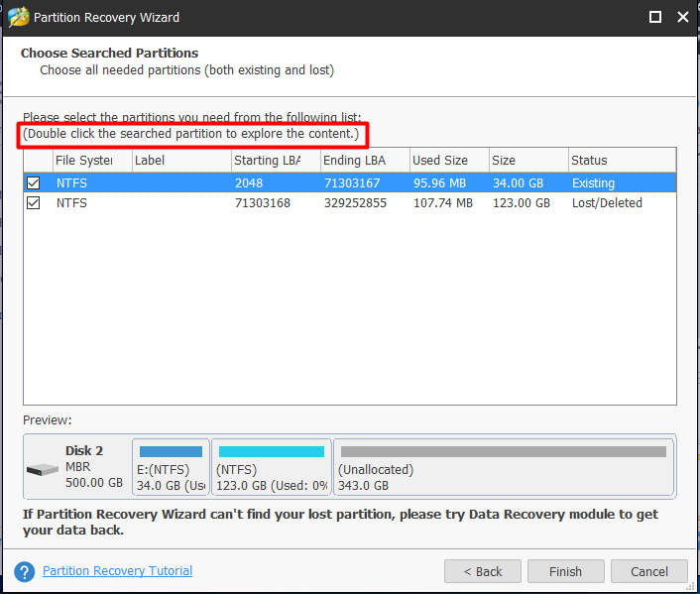Uncheck the Lost/Deleted NTFS partition checkbox

click(x=33, y=202)
